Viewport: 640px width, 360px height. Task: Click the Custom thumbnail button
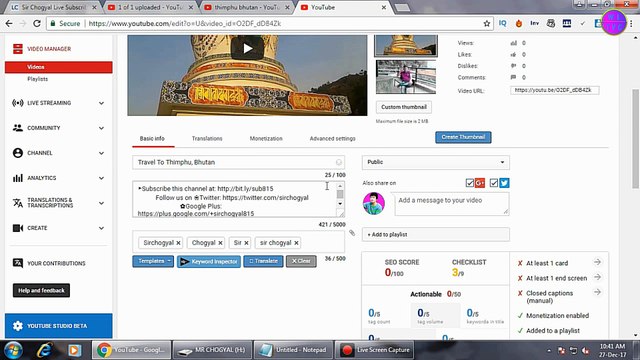pos(404,107)
